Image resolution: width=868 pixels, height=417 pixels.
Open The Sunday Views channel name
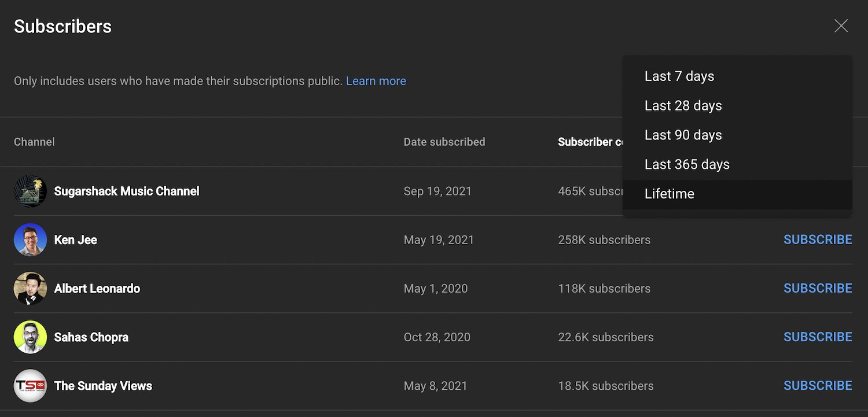[x=103, y=386]
